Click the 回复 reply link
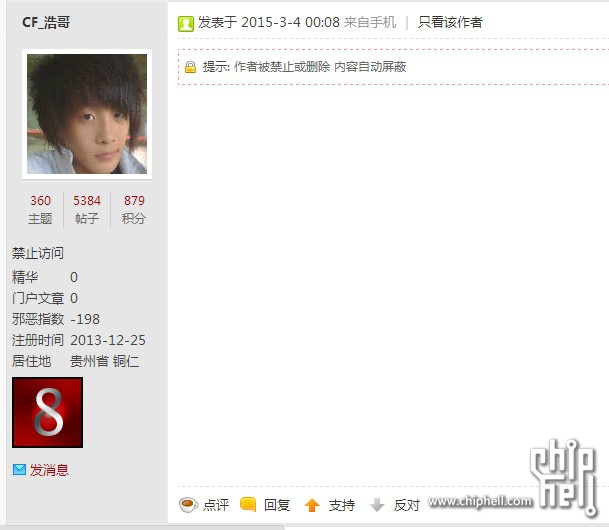609x530 pixels. (277, 505)
